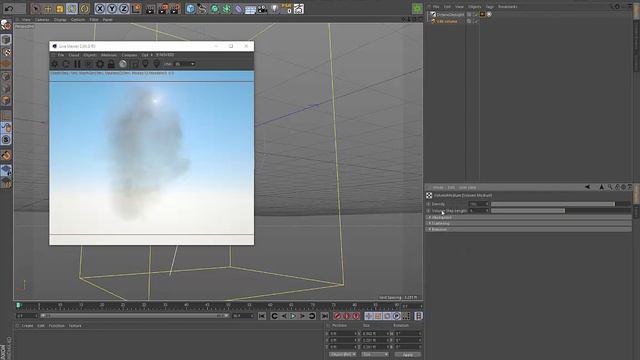Activate the Rotate tool
640x360 pixels.
84,9
